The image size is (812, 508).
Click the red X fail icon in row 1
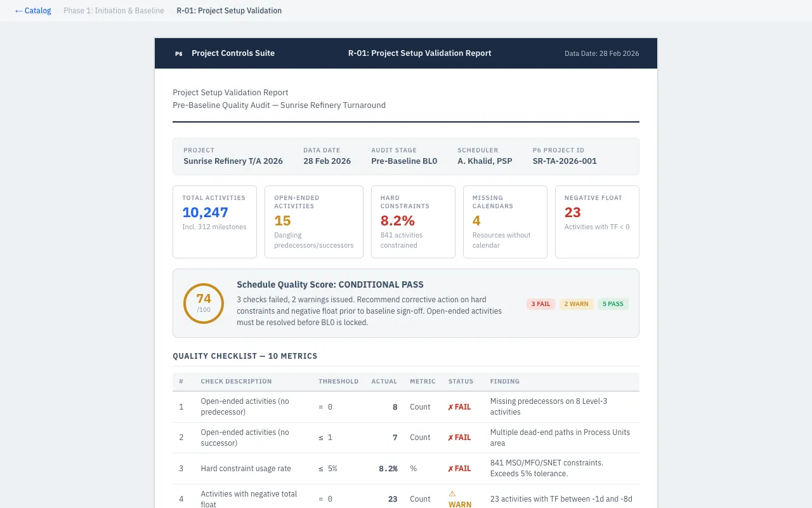(x=450, y=407)
